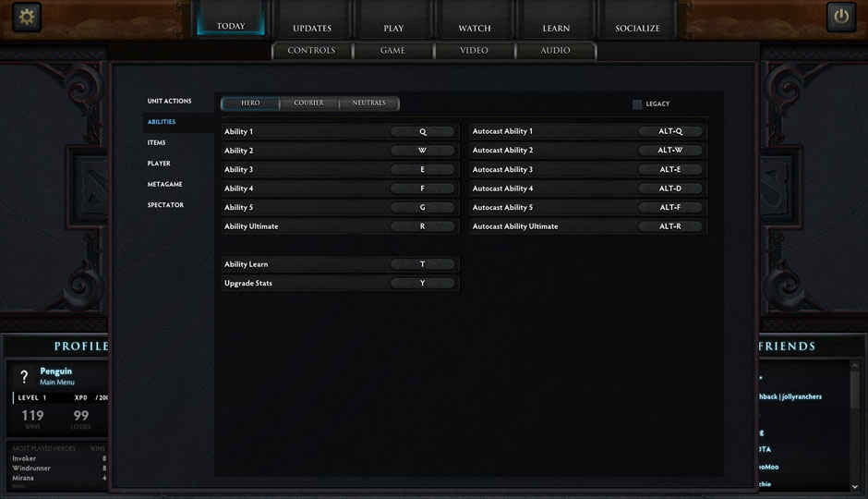Rebind Ability 1 key Q

click(x=422, y=132)
